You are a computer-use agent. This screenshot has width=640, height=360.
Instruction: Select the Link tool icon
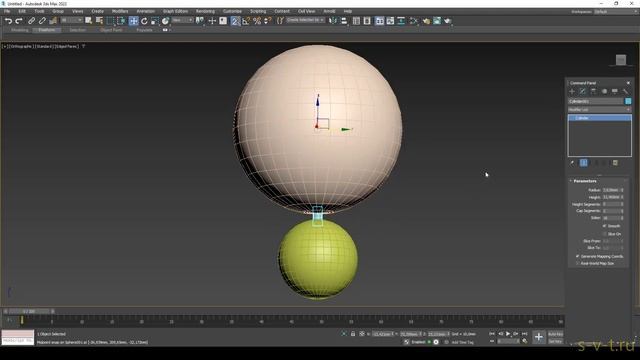point(31,21)
